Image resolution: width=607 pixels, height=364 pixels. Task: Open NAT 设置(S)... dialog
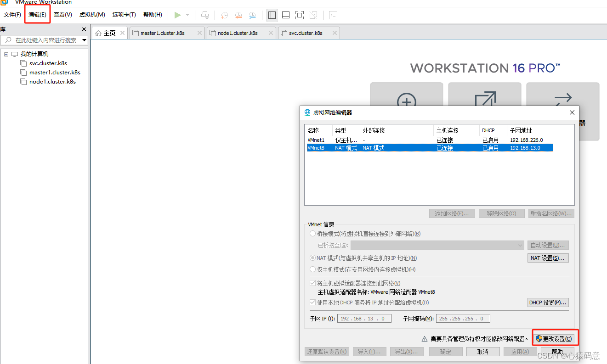tap(548, 258)
